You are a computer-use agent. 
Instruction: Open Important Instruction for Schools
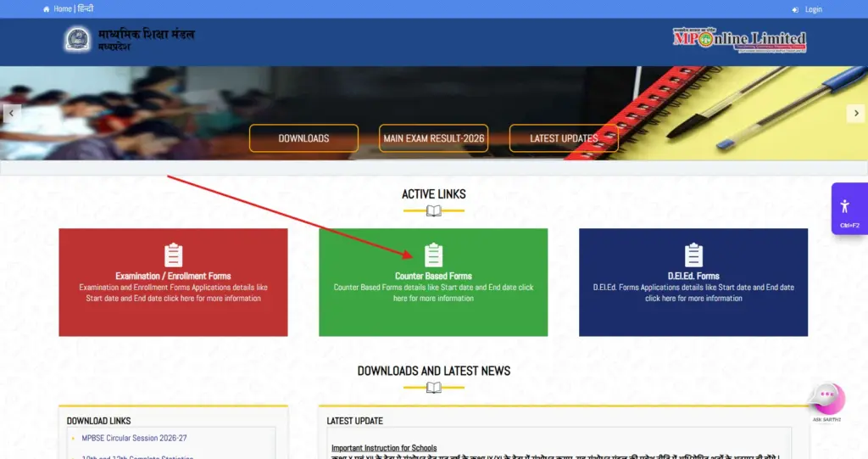384,448
